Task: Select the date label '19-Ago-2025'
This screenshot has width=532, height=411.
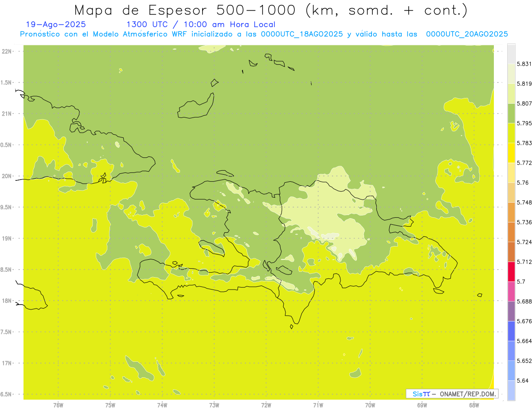Action: click(x=56, y=24)
